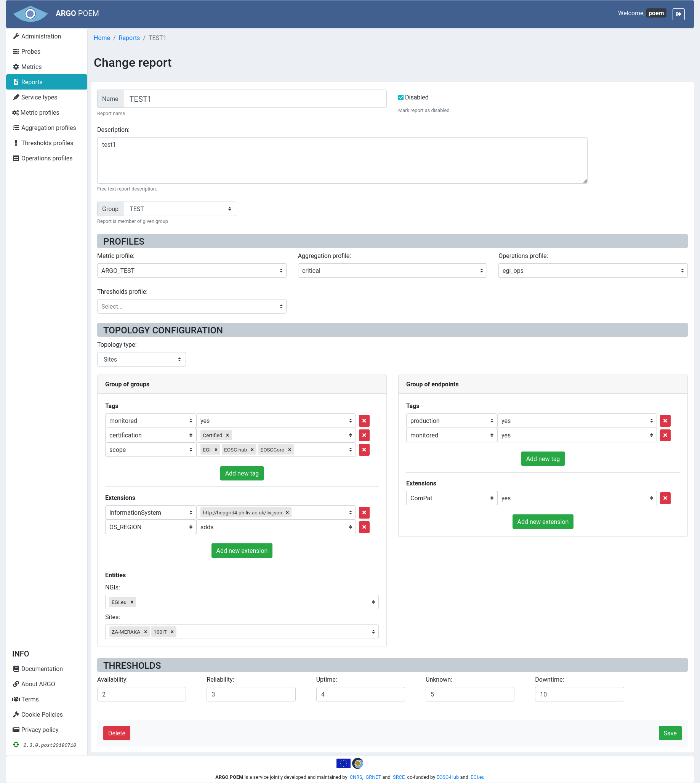Open the Sites multi-select dropdown
This screenshot has height=783, width=700.
coord(242,632)
